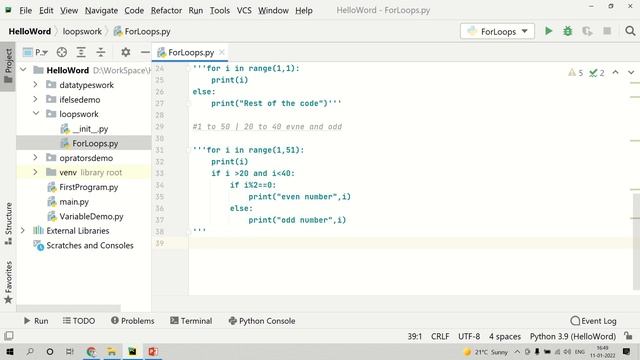Open the Run tool window
Image resolution: width=640 pixels, height=360 pixels.
(36, 321)
